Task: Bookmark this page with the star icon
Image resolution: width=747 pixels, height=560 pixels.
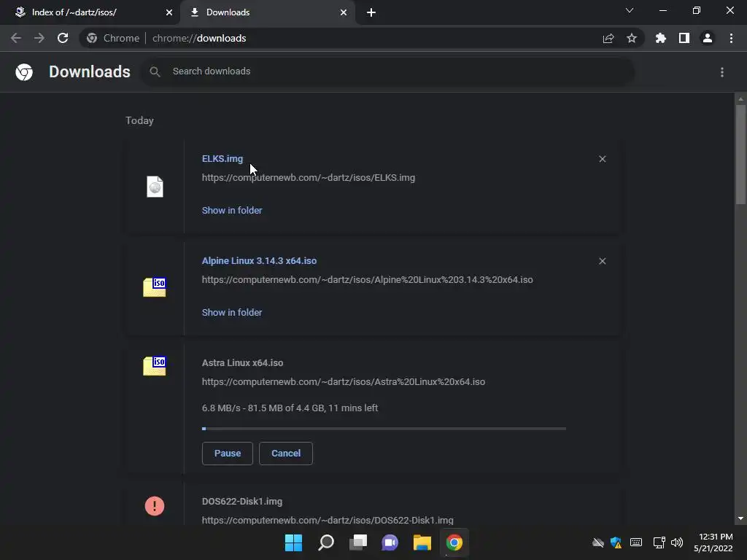Action: 632,38
